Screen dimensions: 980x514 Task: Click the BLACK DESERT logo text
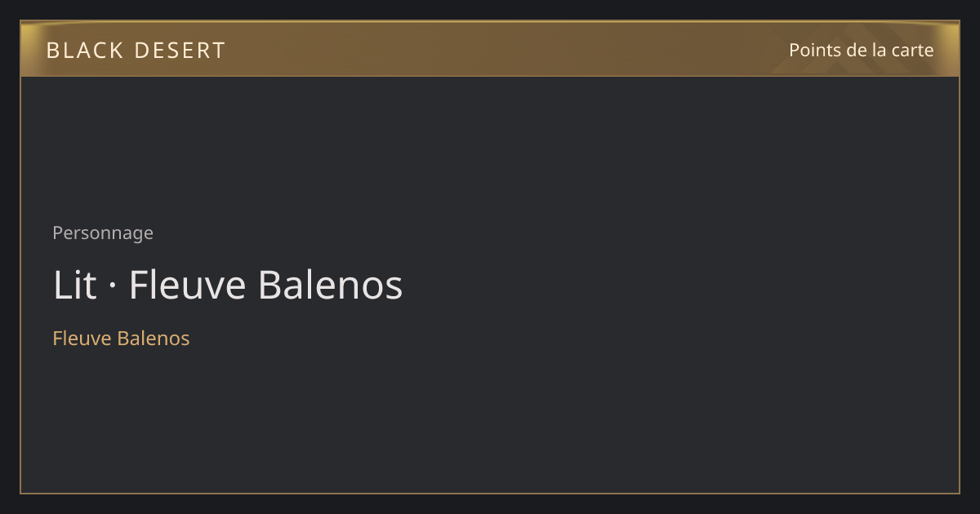136,51
